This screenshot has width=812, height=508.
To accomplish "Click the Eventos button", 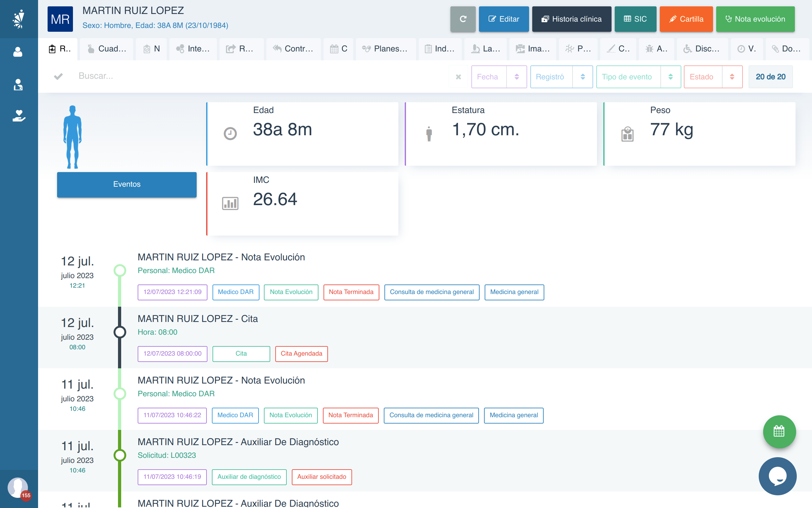I will (127, 184).
